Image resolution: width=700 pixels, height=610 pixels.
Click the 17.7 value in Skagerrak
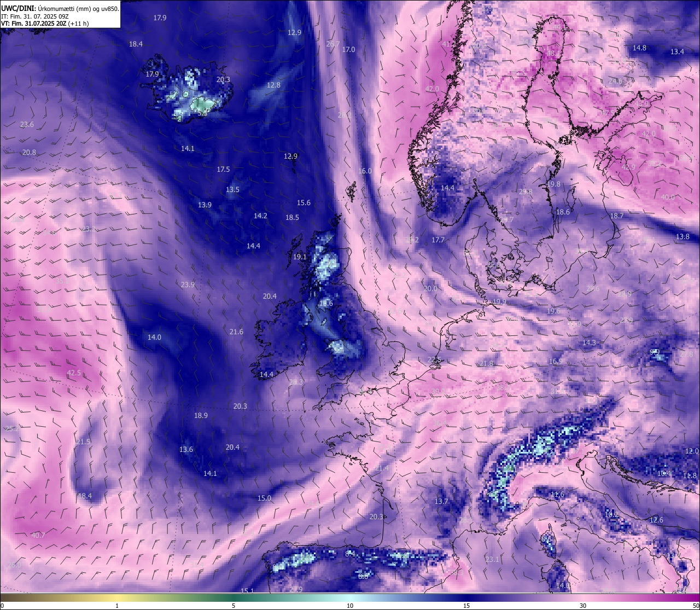click(x=437, y=240)
